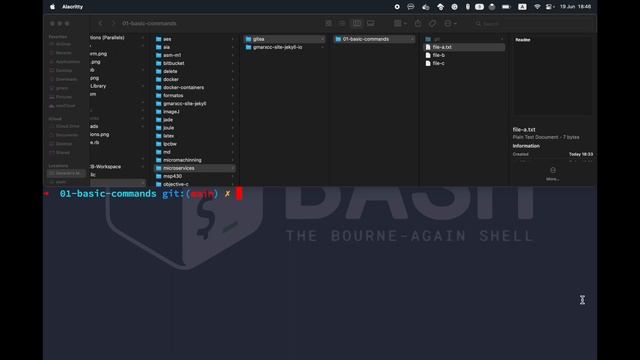
Task: Click the screen recording status icon
Action: pyautogui.click(x=397, y=7)
